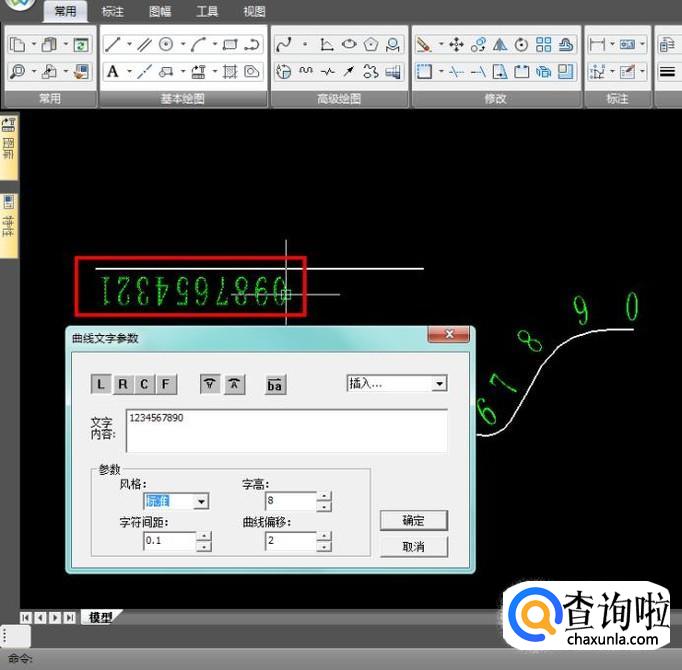Select the Extend tool in the Modify group
The image size is (682, 670).
coord(478,71)
